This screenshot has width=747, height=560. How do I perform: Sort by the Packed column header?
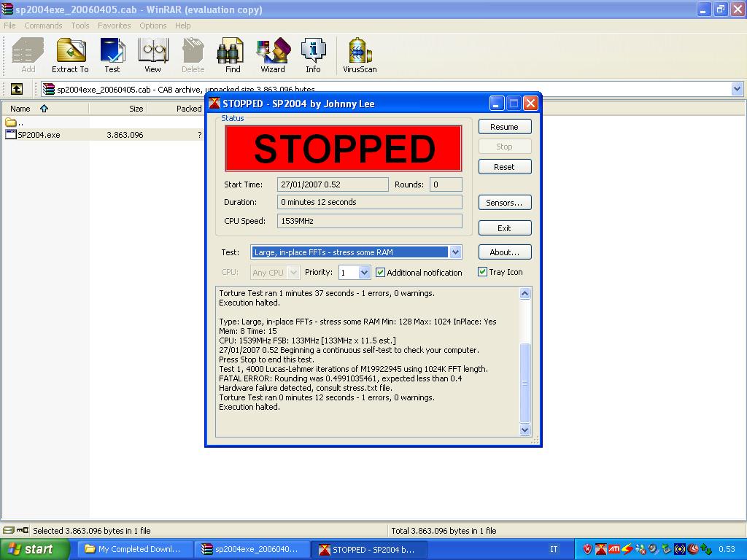click(x=177, y=109)
